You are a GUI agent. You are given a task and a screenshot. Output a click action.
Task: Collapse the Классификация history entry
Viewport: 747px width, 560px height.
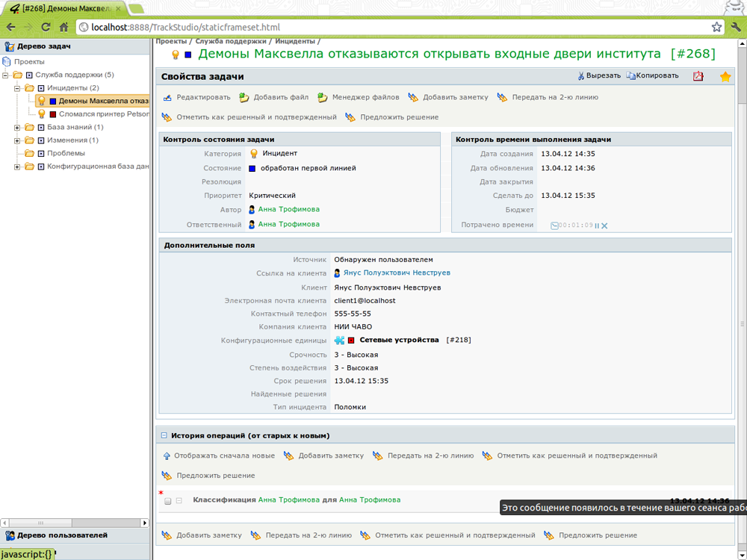[x=179, y=501]
